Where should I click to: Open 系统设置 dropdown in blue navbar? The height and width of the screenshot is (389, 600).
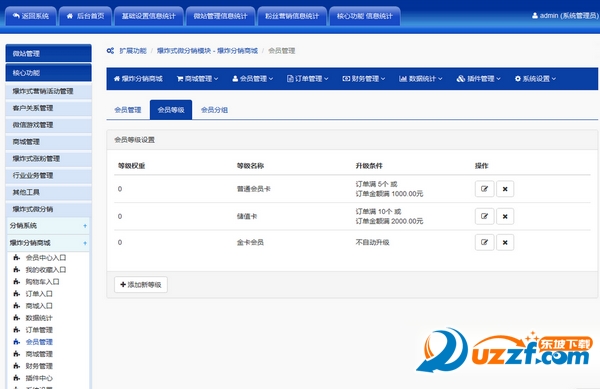coord(535,79)
